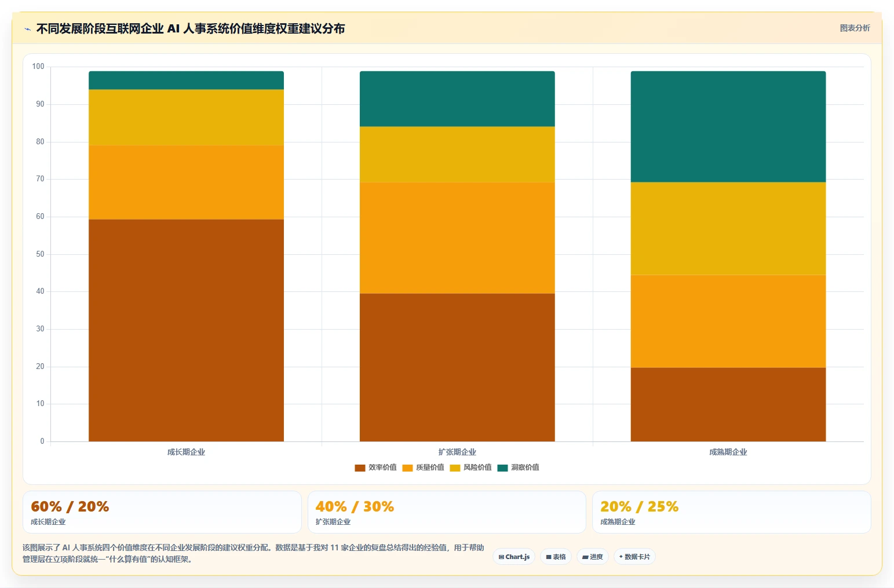Click the chart title text 不同发展阶段互联网企业
This screenshot has height=588, width=894.
tap(100, 29)
